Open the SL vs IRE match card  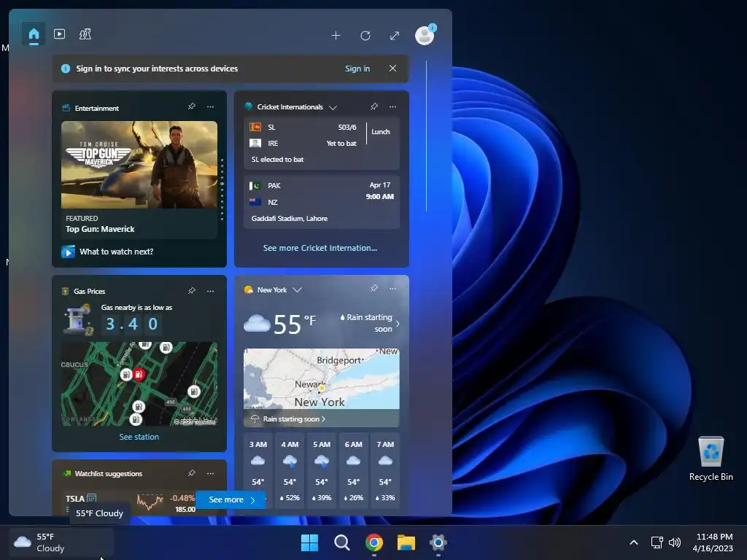pos(322,143)
